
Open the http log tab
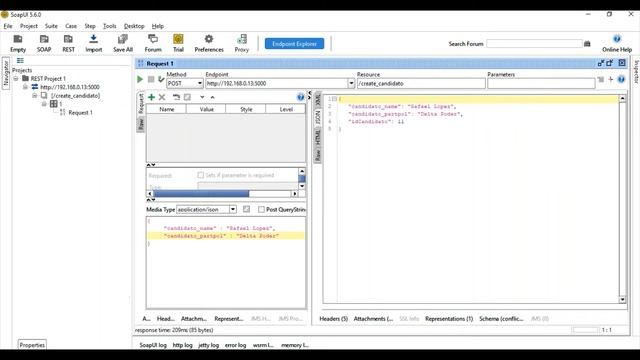182,345
